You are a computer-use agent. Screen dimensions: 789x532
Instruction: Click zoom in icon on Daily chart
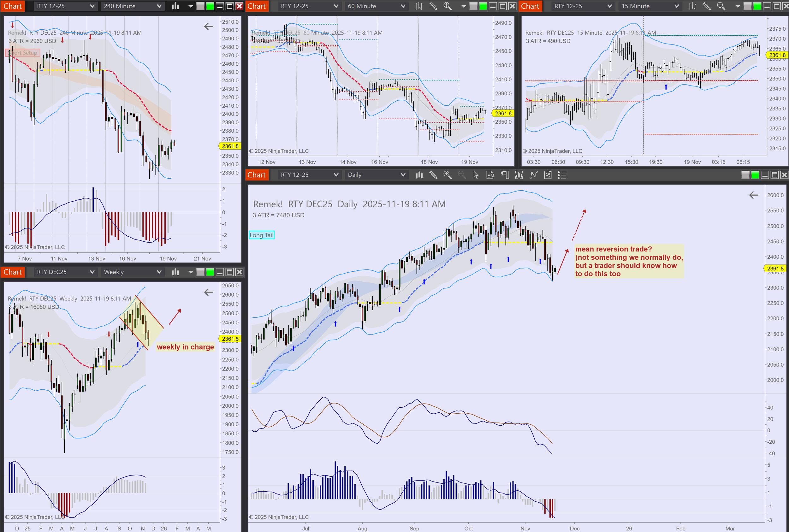447,175
